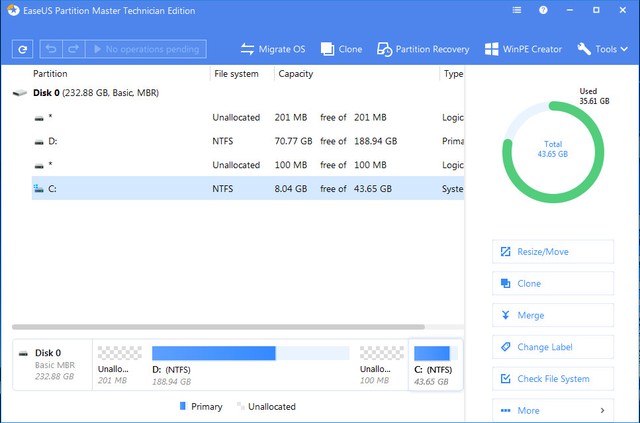This screenshot has height=423, width=640.
Task: Click the Change Label button
Action: [553, 347]
